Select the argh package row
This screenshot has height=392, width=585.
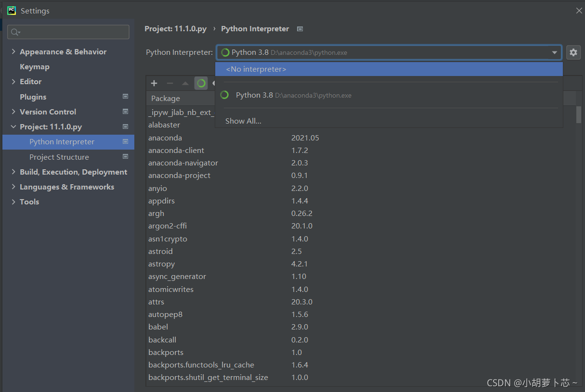coord(361,214)
